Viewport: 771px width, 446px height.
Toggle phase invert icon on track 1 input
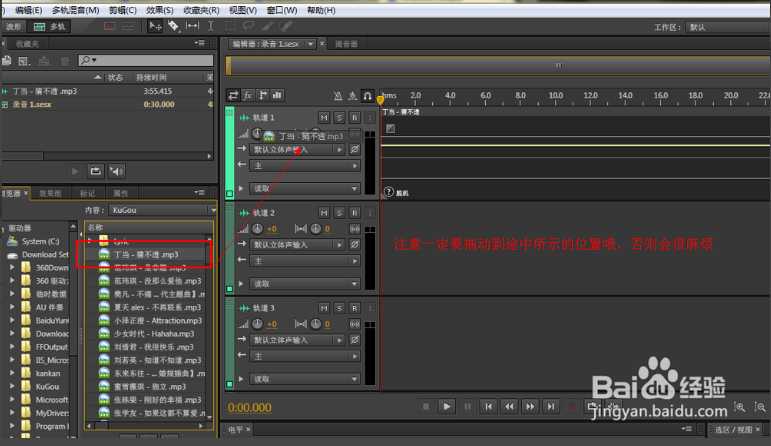tap(355, 149)
